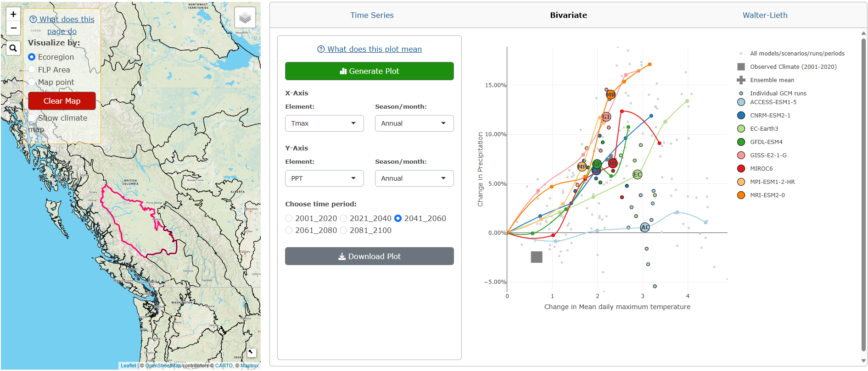The height and width of the screenshot is (371, 868).
Task: Click the ACCESS-ESM1-5 legend marker
Action: [x=741, y=102]
